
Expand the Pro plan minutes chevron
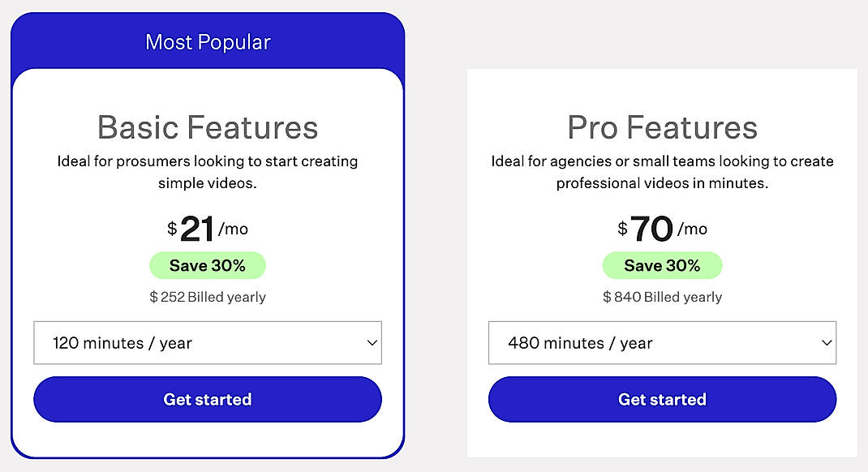click(x=826, y=342)
